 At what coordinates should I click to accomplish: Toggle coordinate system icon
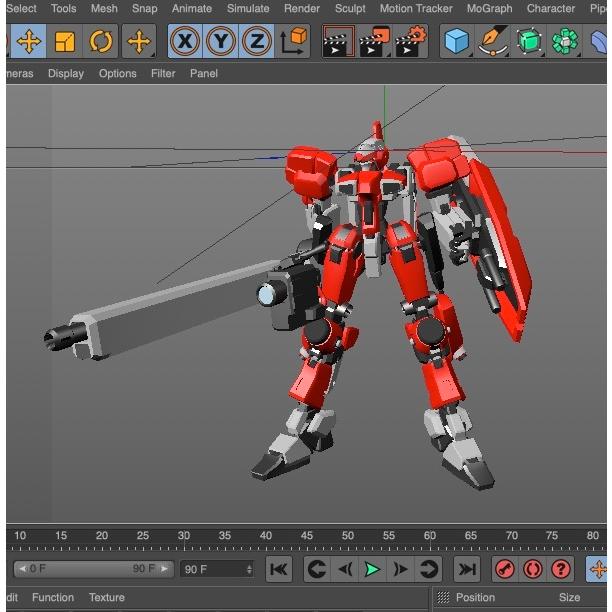pyautogui.click(x=293, y=41)
